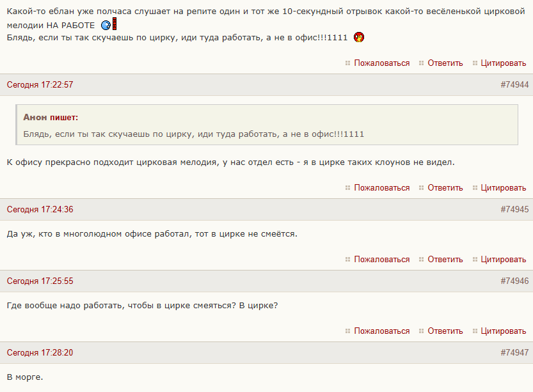
Task: Open permalink #74945
Action: pyautogui.click(x=514, y=210)
